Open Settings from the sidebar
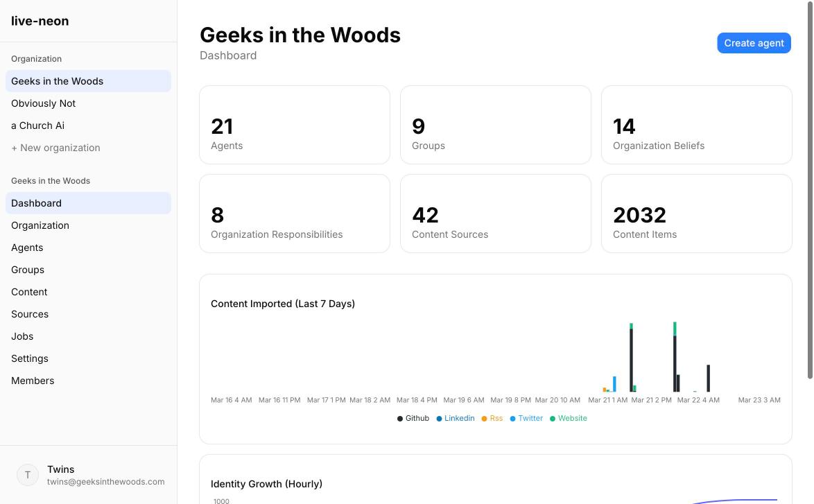Image resolution: width=814 pixels, height=504 pixels. click(30, 358)
